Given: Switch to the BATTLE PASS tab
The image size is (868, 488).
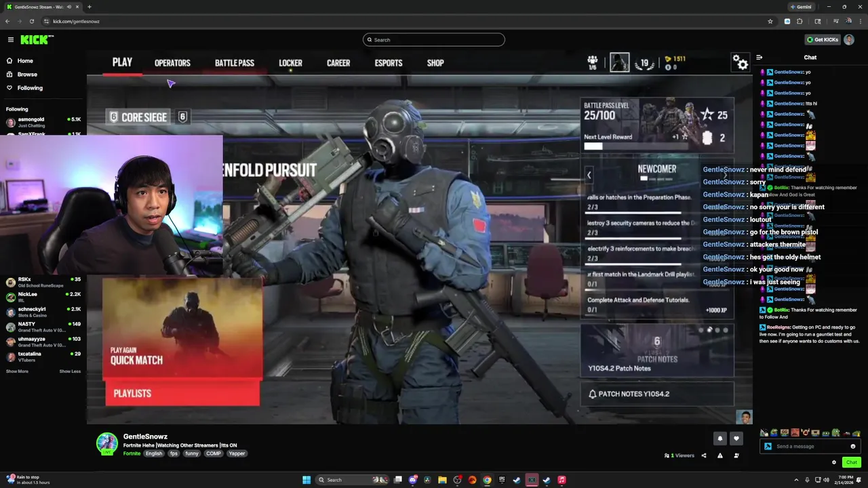Looking at the screenshot, I should tap(235, 63).
